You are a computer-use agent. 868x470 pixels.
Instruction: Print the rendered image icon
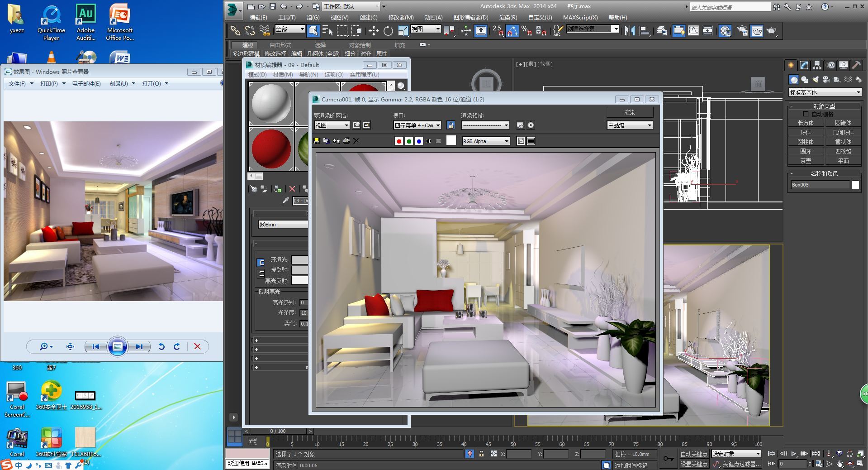tap(346, 141)
